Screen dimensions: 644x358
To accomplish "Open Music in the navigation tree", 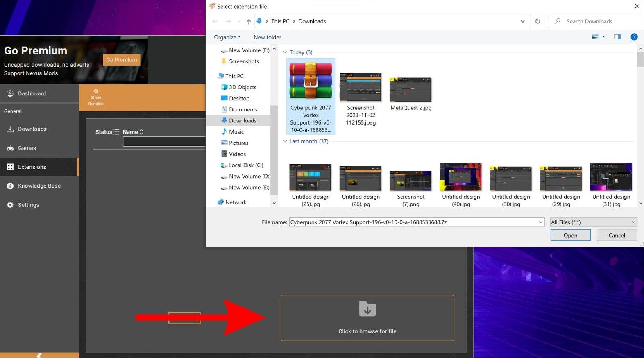I will 233,131.
